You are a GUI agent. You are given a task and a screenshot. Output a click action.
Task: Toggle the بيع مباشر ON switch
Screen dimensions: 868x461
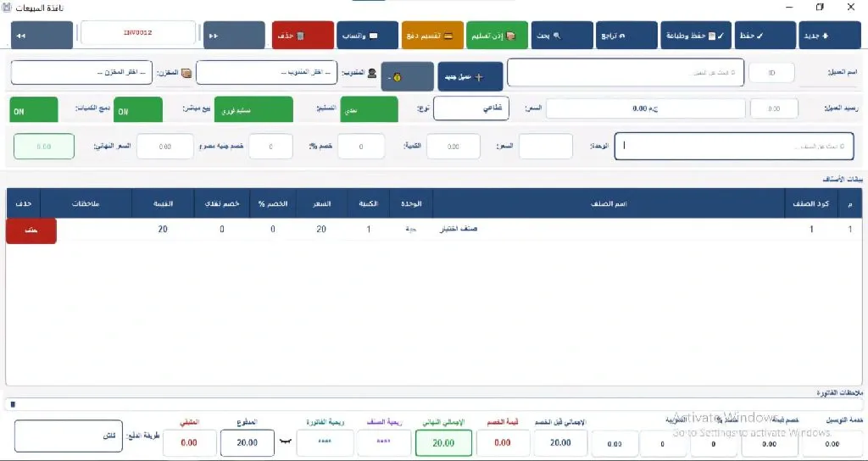(x=138, y=109)
